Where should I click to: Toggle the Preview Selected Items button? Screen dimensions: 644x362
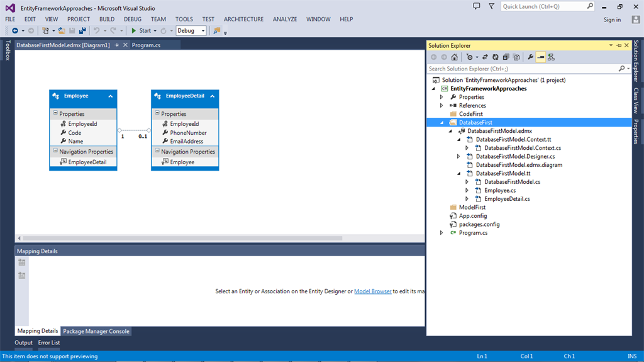click(540, 57)
